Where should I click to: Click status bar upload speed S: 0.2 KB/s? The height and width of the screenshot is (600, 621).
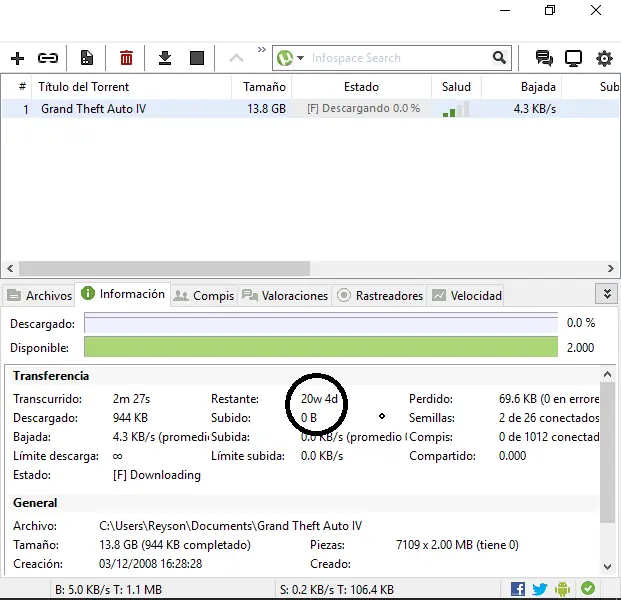point(337,590)
